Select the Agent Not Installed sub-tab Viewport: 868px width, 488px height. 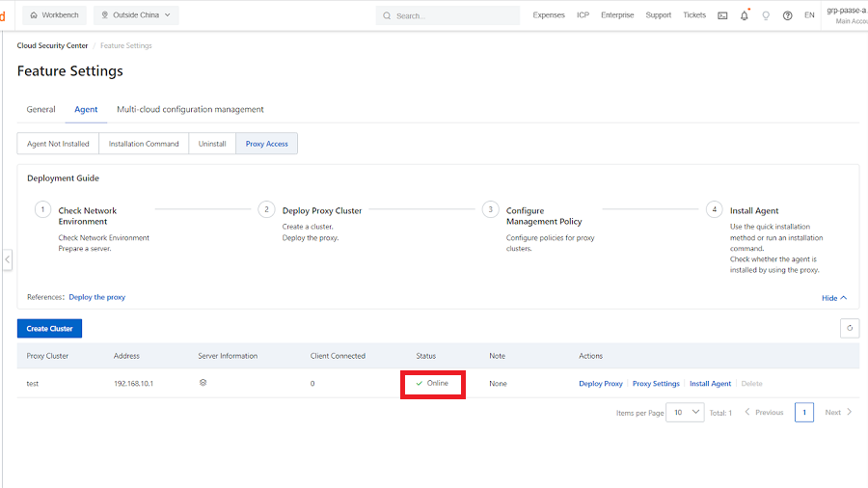point(58,144)
